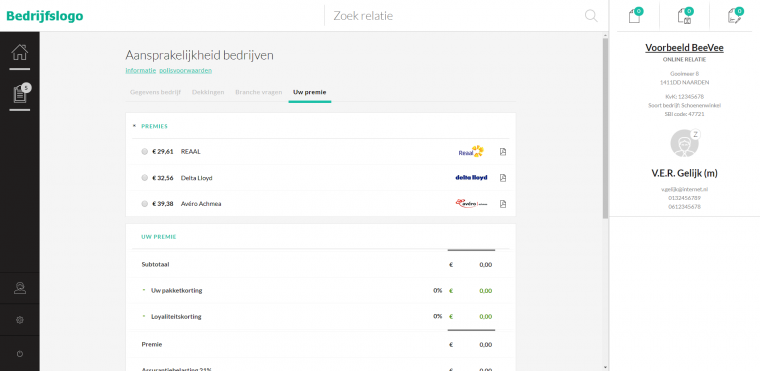Select the Avéro Achmea € 39,38 option
This screenshot has width=760, height=371.
[144, 204]
